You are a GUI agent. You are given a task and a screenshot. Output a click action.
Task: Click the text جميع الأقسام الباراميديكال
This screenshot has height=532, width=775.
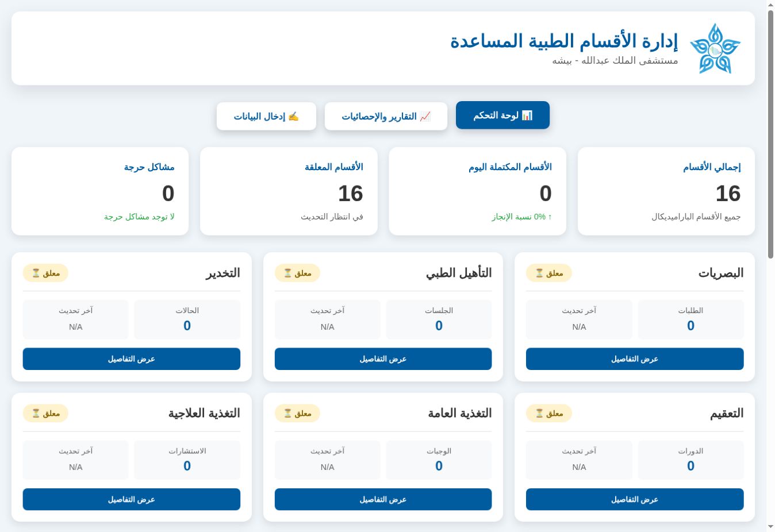696,217
